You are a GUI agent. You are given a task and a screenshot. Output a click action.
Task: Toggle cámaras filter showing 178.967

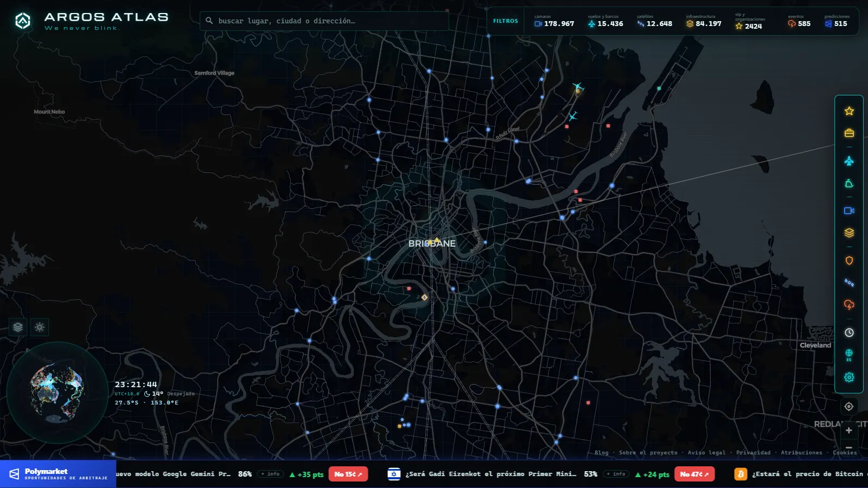point(554,21)
